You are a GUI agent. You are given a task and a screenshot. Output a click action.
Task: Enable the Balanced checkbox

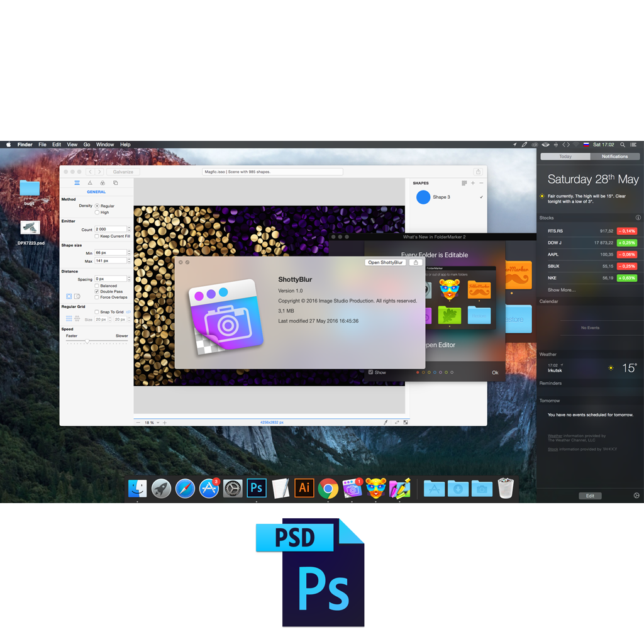[x=97, y=286]
